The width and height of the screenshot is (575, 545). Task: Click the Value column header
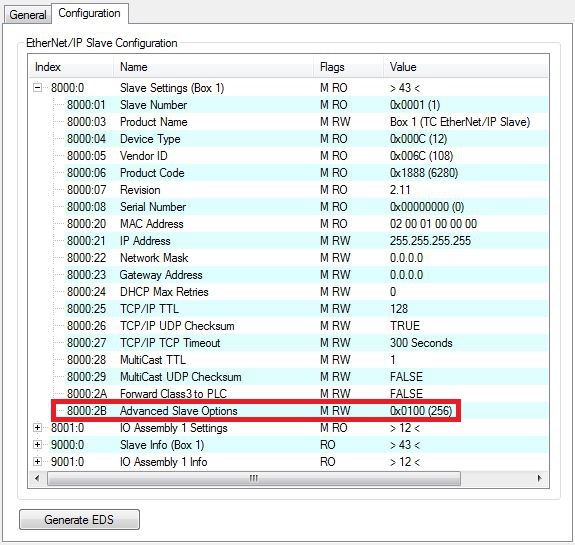pyautogui.click(x=466, y=67)
